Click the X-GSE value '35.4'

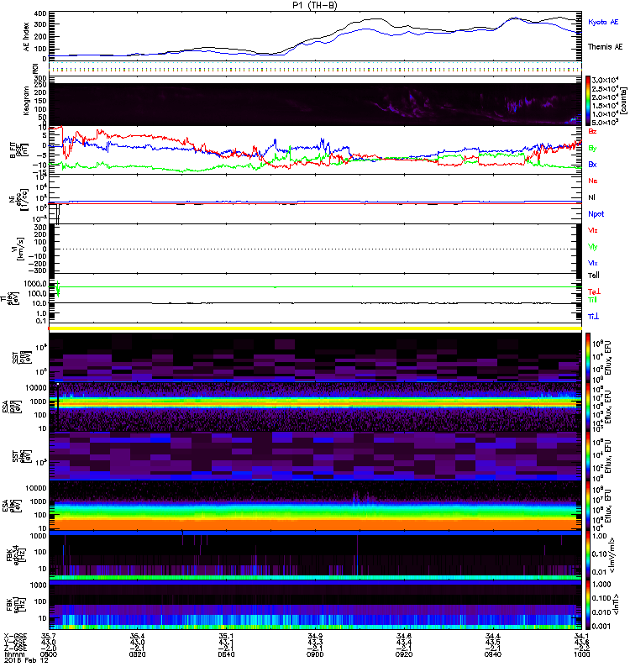137,636
